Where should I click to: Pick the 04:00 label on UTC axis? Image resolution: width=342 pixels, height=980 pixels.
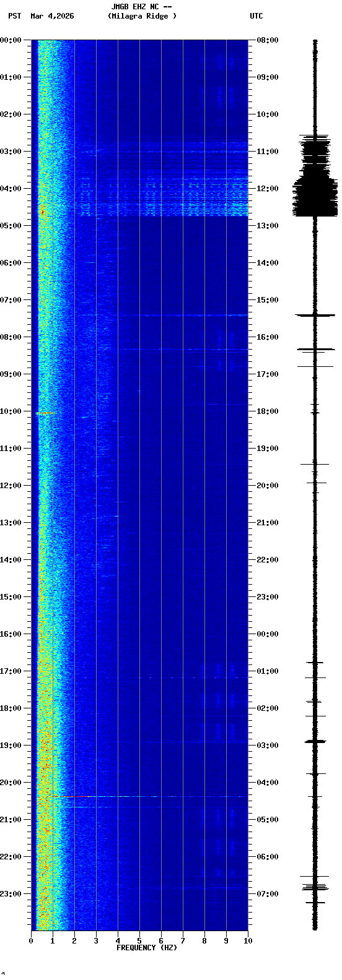[268, 783]
